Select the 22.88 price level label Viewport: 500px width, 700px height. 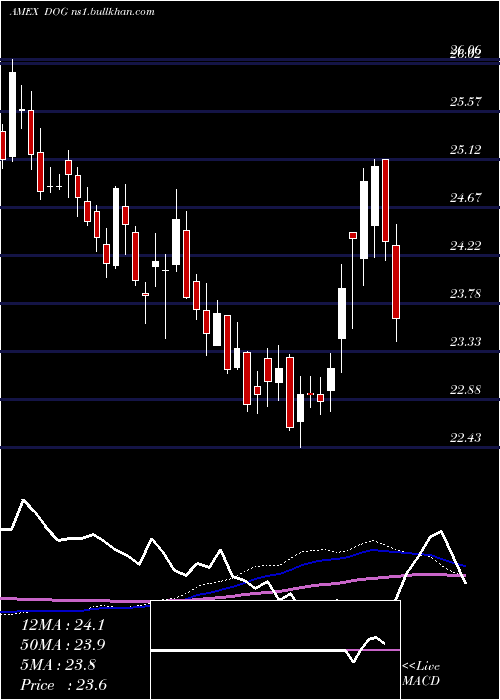pyautogui.click(x=466, y=390)
